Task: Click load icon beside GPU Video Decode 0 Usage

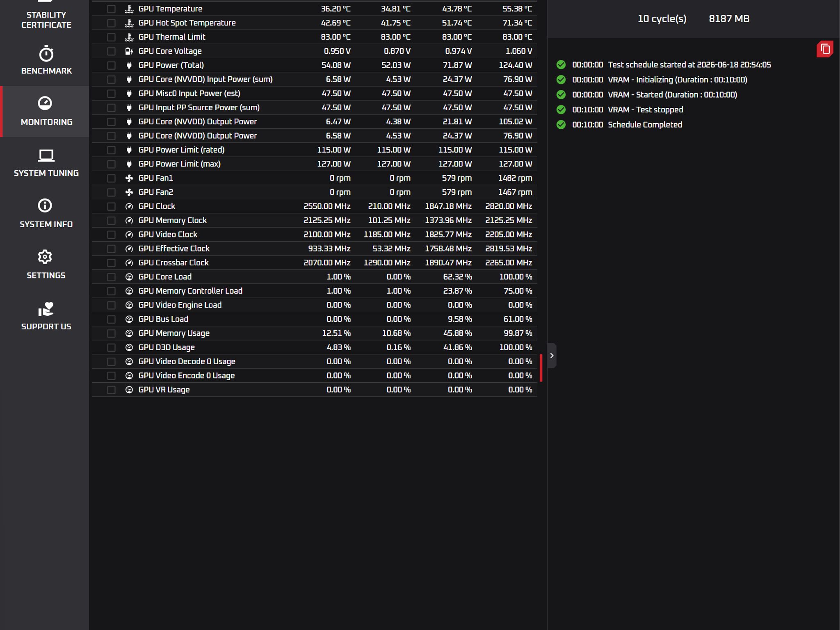Action: coord(129,361)
